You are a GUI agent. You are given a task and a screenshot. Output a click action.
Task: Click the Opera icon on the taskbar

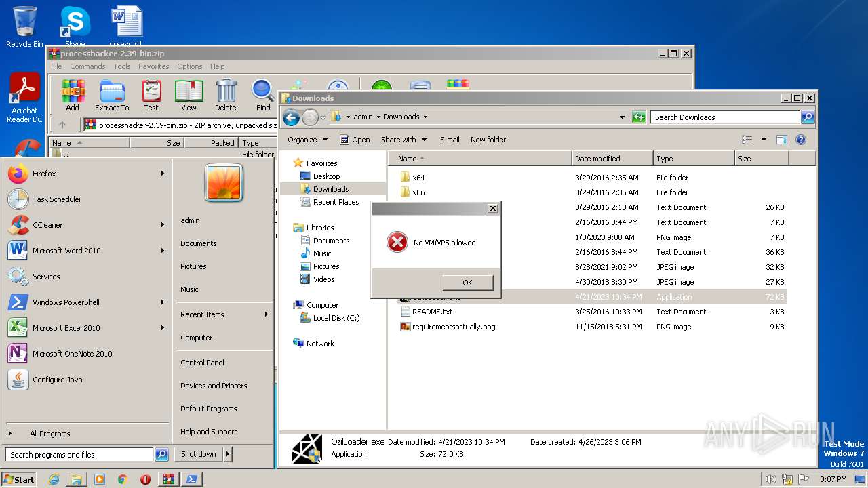[145, 479]
